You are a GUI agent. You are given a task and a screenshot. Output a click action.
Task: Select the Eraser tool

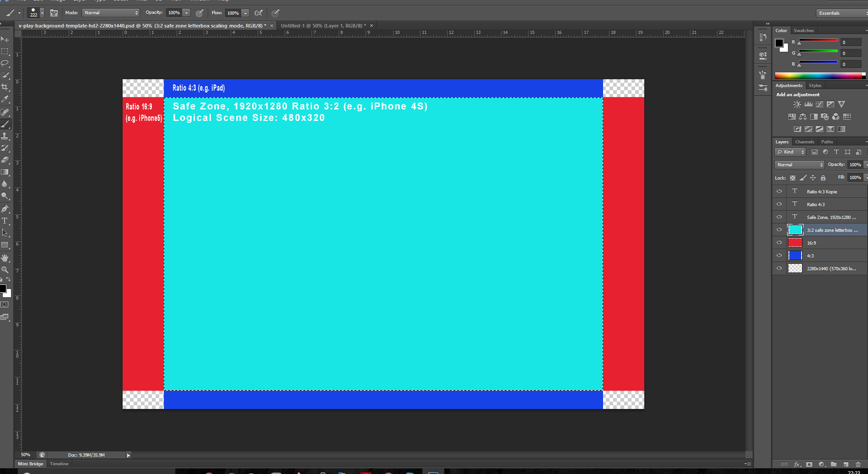click(5, 160)
